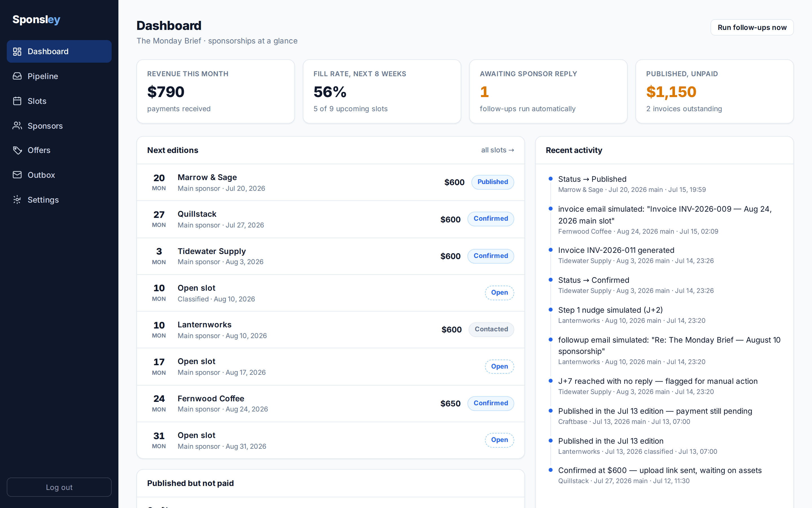This screenshot has height=508, width=812.
Task: Open Slots from the sidebar
Action: pos(59,101)
